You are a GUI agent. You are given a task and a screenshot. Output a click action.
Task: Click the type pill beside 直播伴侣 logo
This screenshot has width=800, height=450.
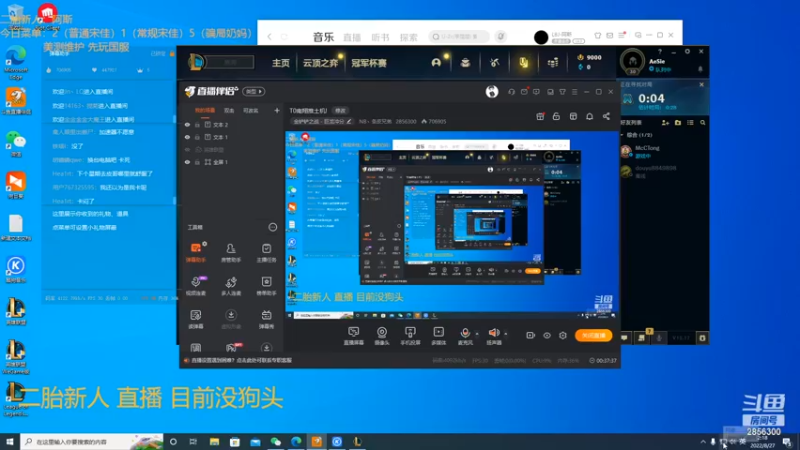coord(254,92)
